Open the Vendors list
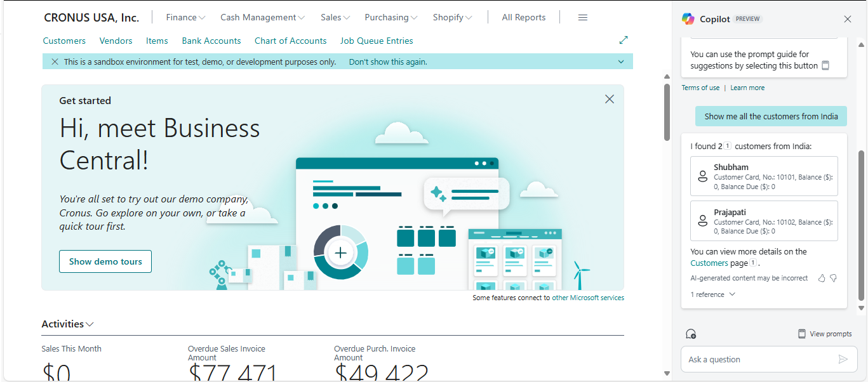Viewport: 868px width, 382px height. tap(116, 41)
